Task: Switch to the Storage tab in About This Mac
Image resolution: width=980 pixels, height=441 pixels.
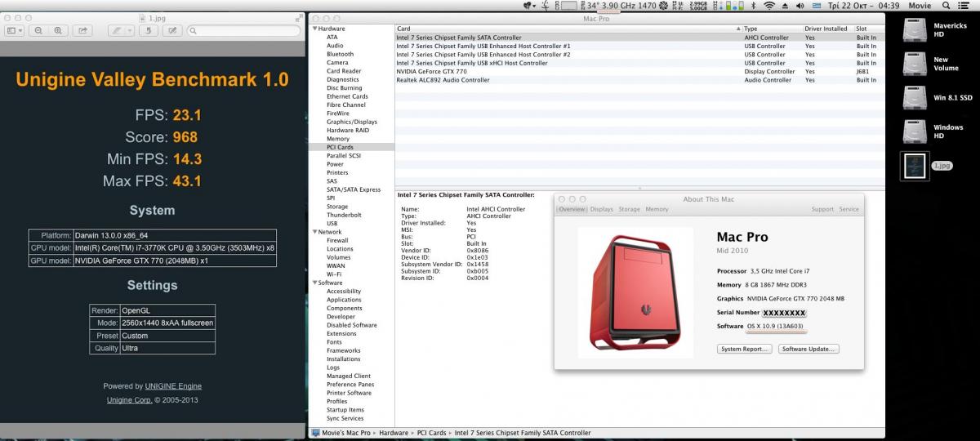Action: point(630,209)
